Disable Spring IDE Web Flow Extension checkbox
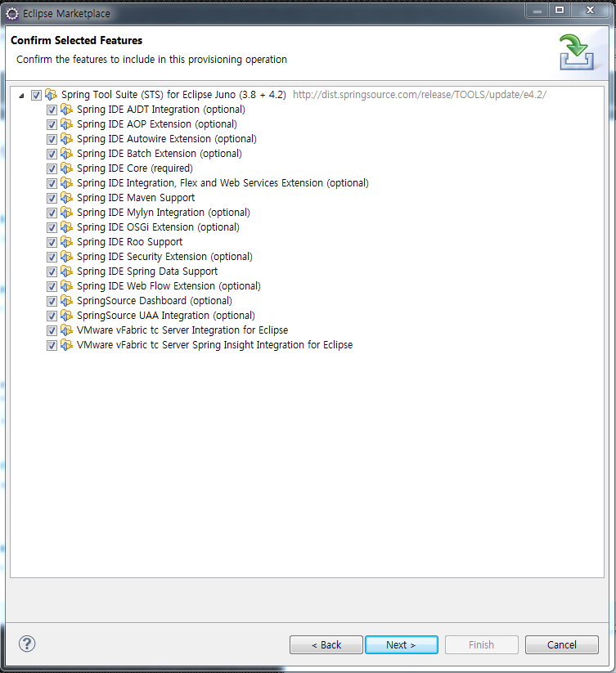The width and height of the screenshot is (616, 673). 52,287
